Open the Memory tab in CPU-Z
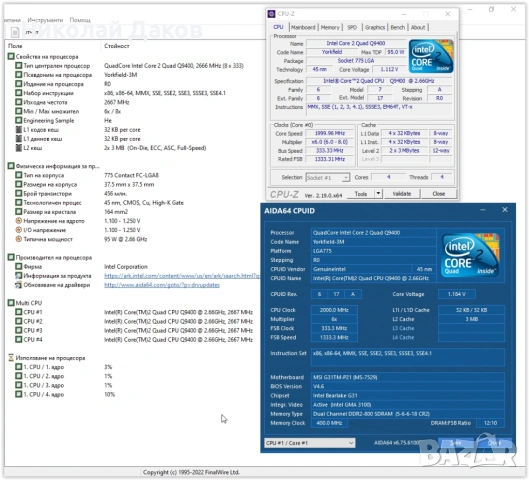 (x=330, y=27)
